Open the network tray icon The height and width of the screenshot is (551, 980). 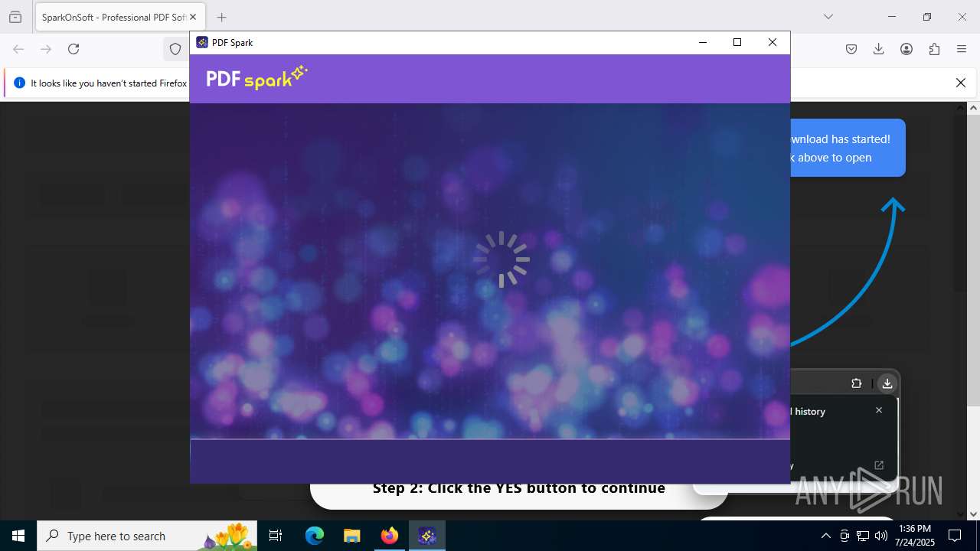click(863, 536)
